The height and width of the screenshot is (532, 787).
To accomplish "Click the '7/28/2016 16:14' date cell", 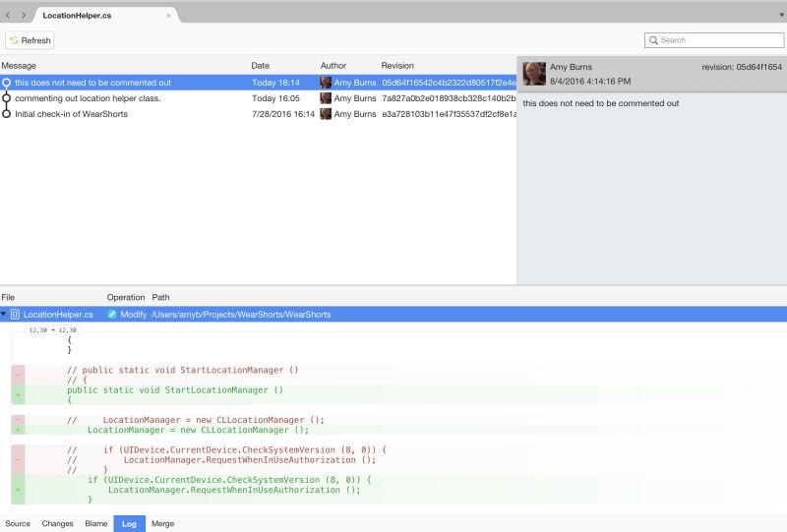I will [x=283, y=114].
